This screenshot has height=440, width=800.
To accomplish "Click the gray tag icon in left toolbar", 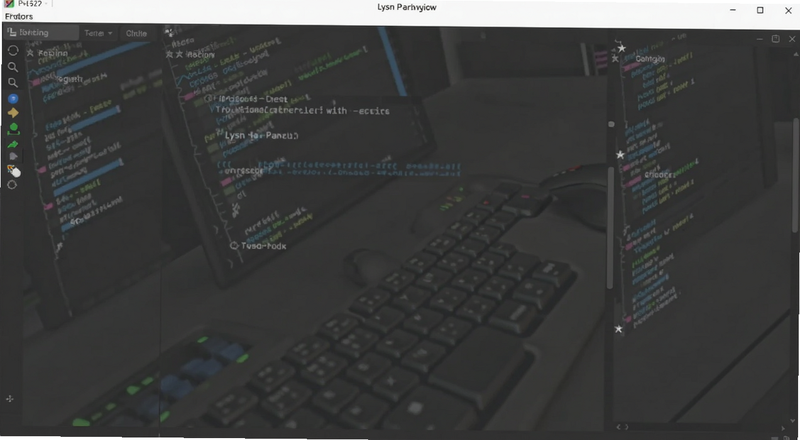I will pos(13,157).
